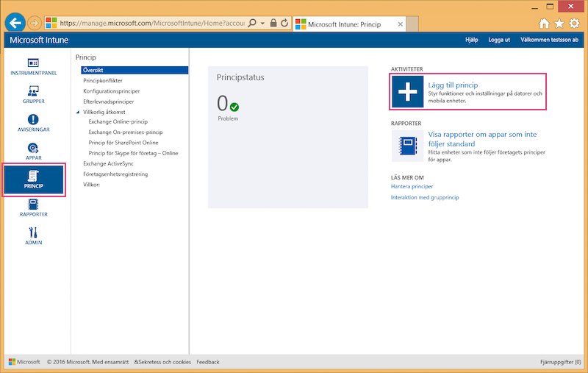Click the reports notebook icon under Rapporter
This screenshot has height=373, width=588.
click(x=408, y=146)
